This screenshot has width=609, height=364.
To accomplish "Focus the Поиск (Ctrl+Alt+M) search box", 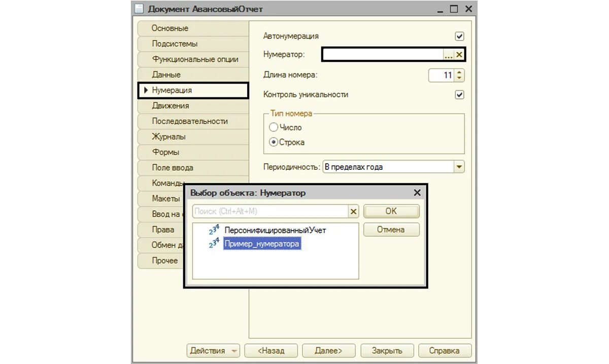I will 270,211.
